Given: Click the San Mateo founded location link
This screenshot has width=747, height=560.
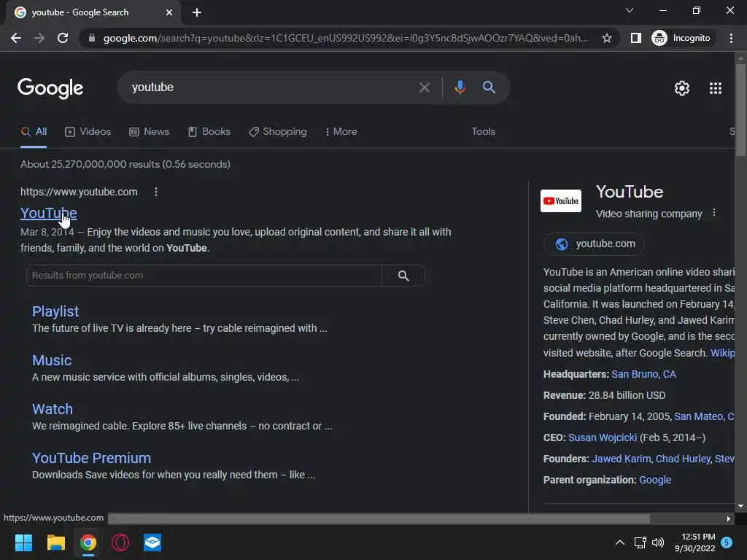Looking at the screenshot, I should (x=704, y=416).
